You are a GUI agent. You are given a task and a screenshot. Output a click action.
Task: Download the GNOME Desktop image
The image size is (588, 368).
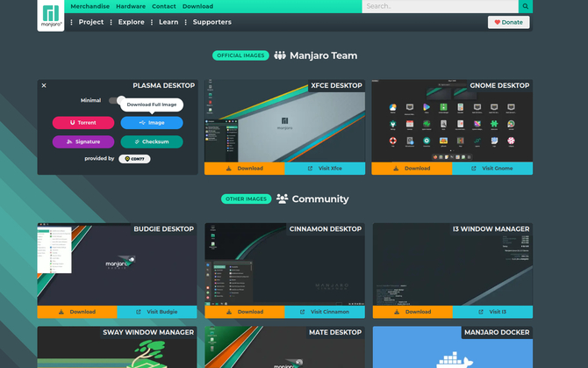point(412,169)
